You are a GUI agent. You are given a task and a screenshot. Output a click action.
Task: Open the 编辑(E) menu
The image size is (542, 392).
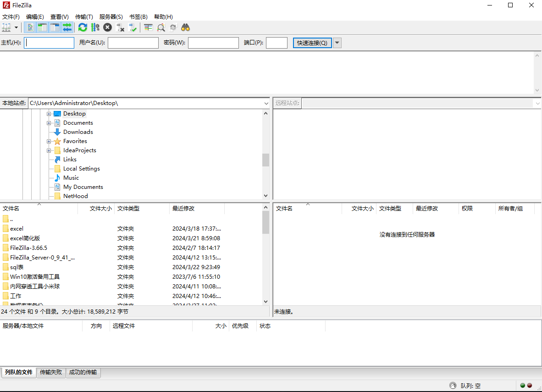(x=35, y=17)
